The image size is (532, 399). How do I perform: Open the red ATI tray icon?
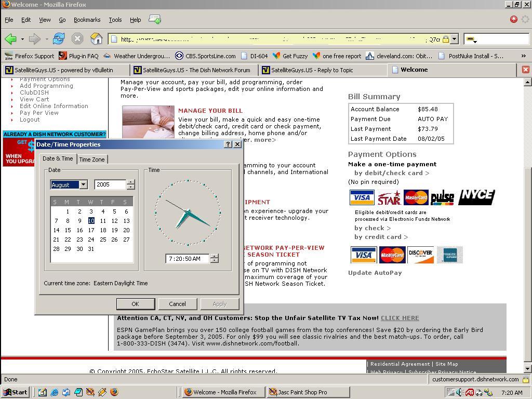[x=469, y=392]
